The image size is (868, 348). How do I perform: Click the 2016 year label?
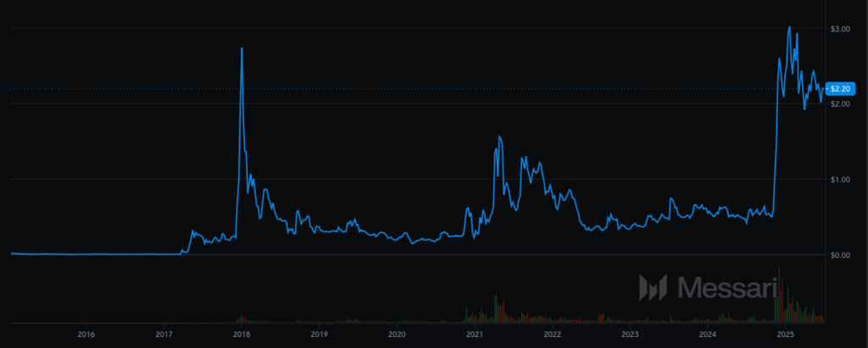tap(86, 334)
